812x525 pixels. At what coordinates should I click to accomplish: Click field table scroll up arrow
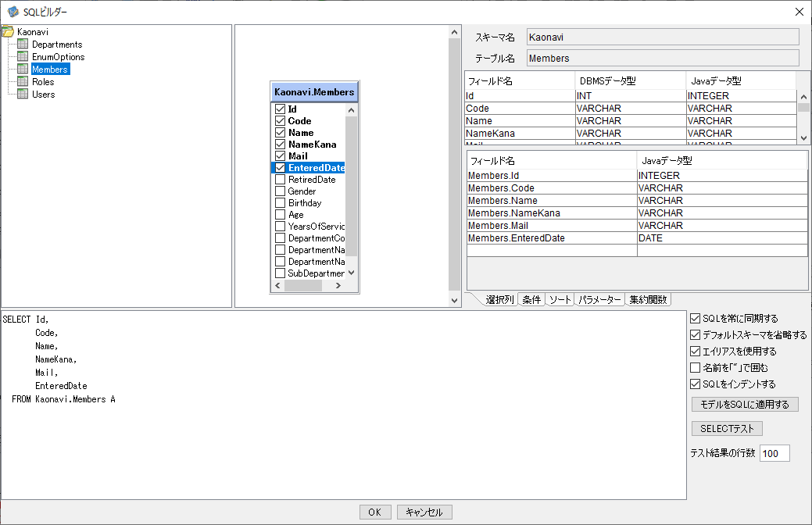pyautogui.click(x=803, y=97)
